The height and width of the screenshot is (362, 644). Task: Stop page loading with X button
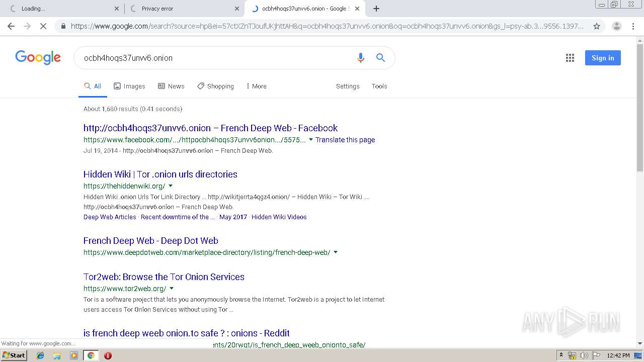(43, 26)
